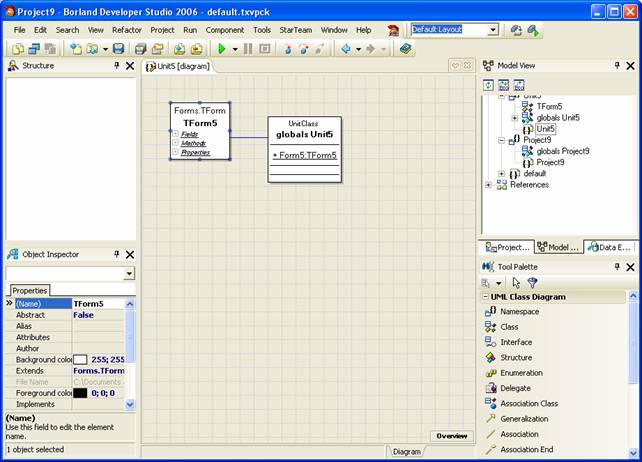Click the Foreground color black swatch
Screen dimensions: 642x462
(80, 393)
